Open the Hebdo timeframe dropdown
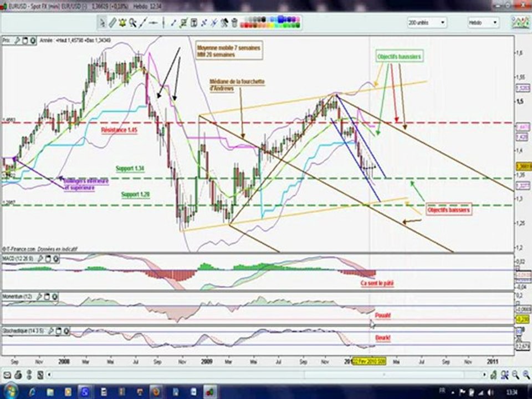532x399 pixels. click(x=483, y=23)
